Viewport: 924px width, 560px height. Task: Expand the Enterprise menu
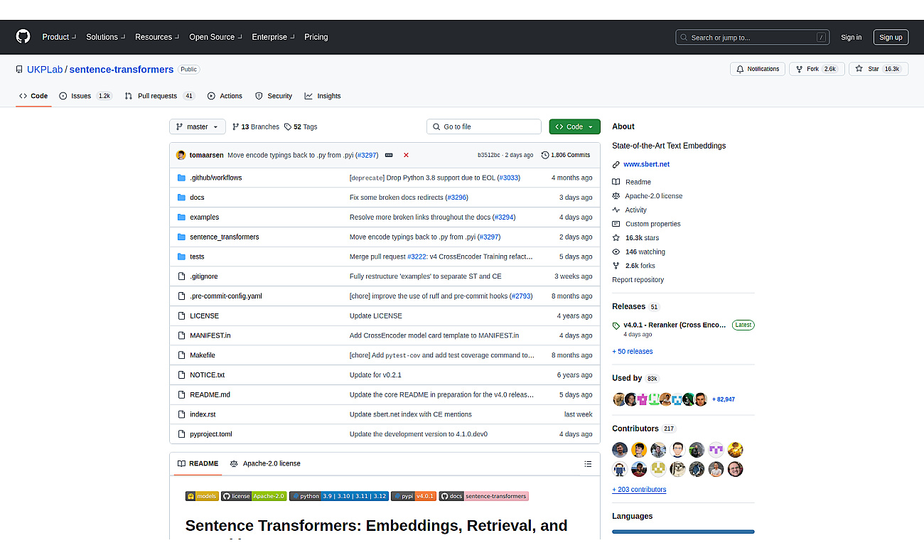click(272, 37)
